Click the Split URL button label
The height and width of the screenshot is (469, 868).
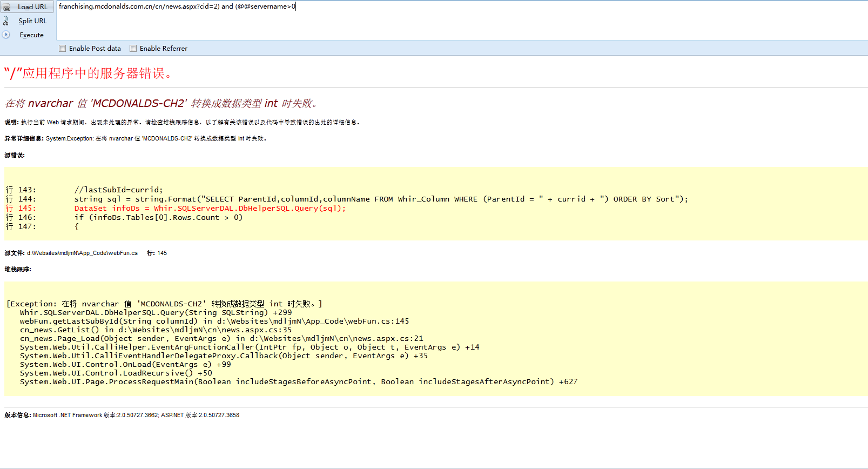coord(32,21)
